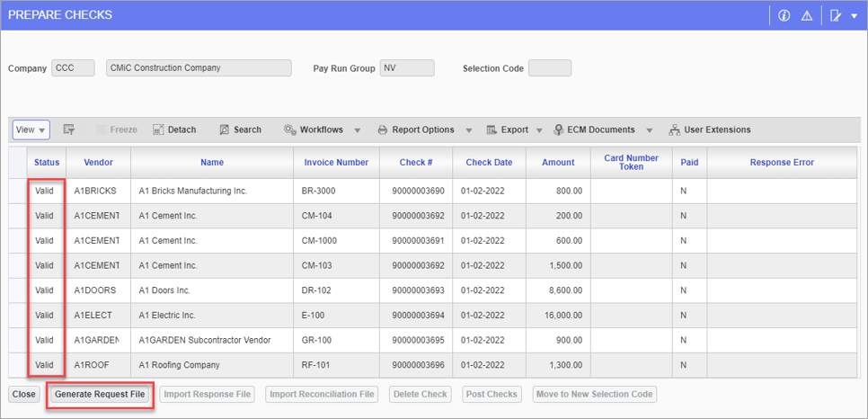Click Import Response File button
The height and width of the screenshot is (419, 868).
(x=208, y=395)
